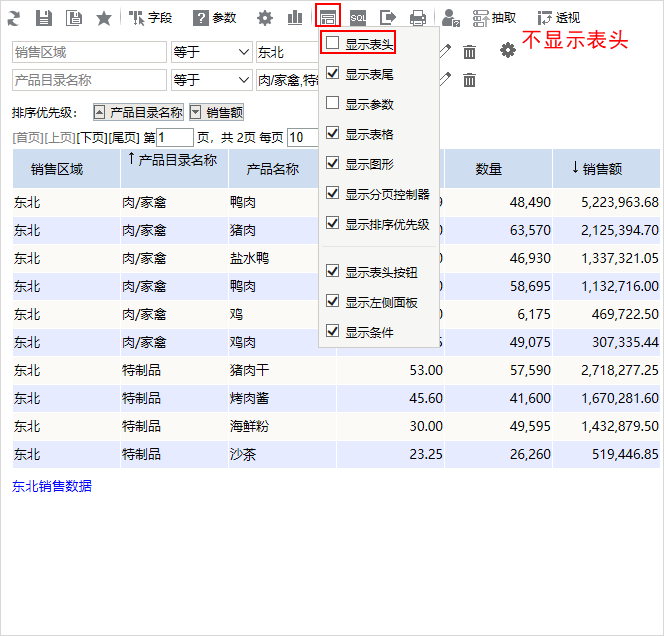Click sales value 5,223,963.68
The height and width of the screenshot is (636, 664).
[620, 202]
